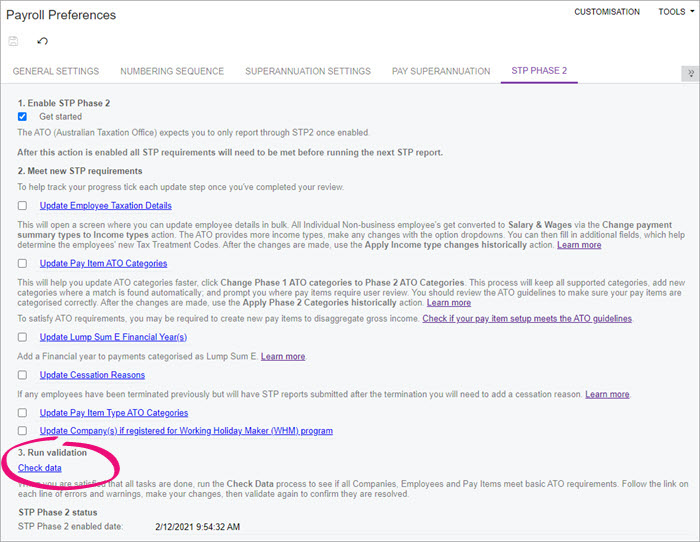Open the Numbering Sequence tab
This screenshot has height=542, width=700.
click(x=172, y=72)
